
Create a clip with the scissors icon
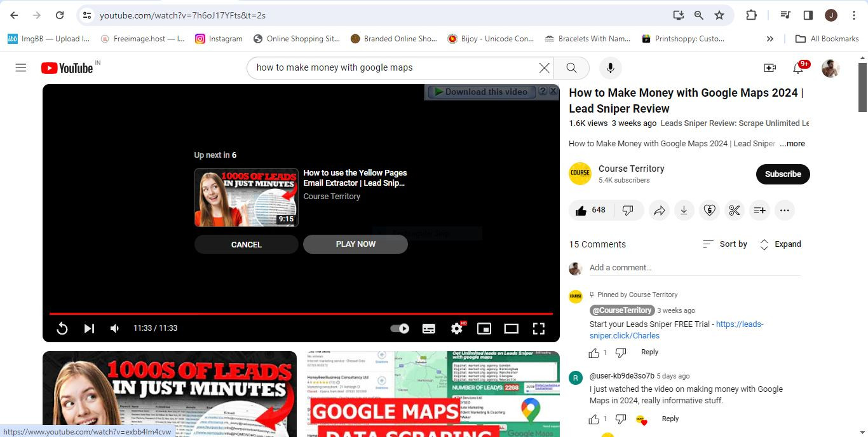click(735, 211)
